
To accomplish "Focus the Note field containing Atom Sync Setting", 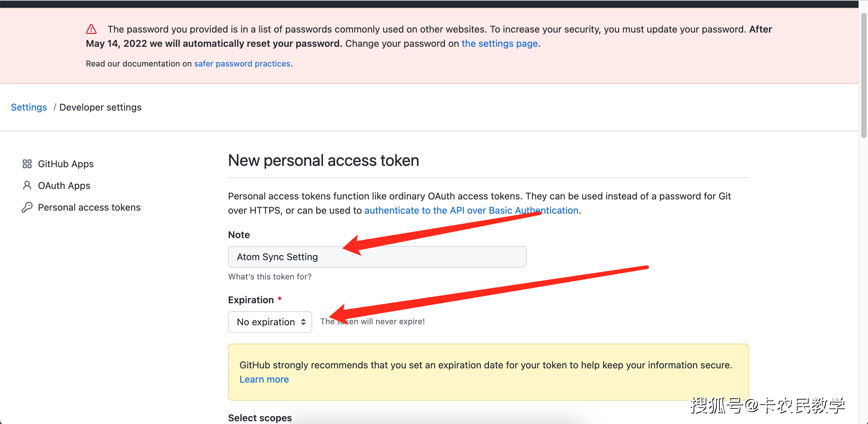I will pyautogui.click(x=377, y=257).
